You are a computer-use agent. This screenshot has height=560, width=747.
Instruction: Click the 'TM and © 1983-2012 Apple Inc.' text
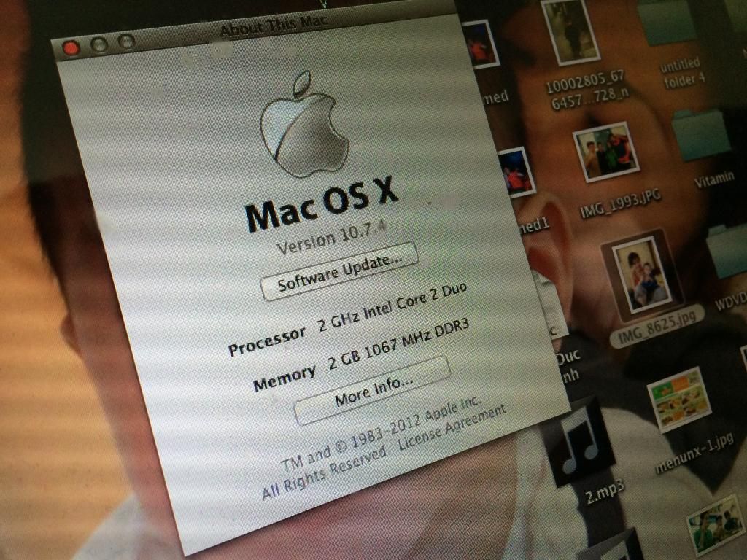click(x=381, y=434)
